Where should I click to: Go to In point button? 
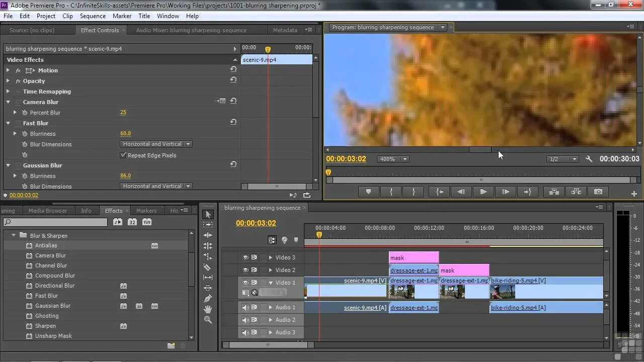[x=440, y=192]
